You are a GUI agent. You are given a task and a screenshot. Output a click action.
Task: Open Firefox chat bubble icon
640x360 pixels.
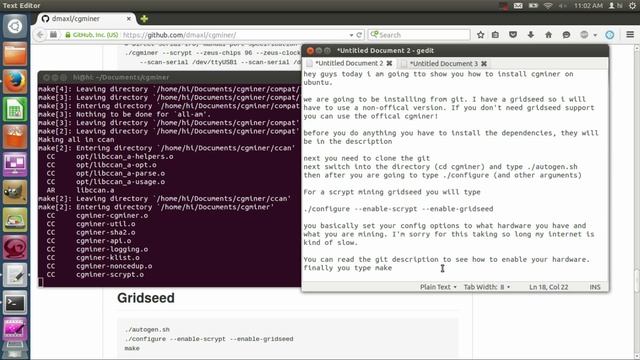tap(566, 35)
